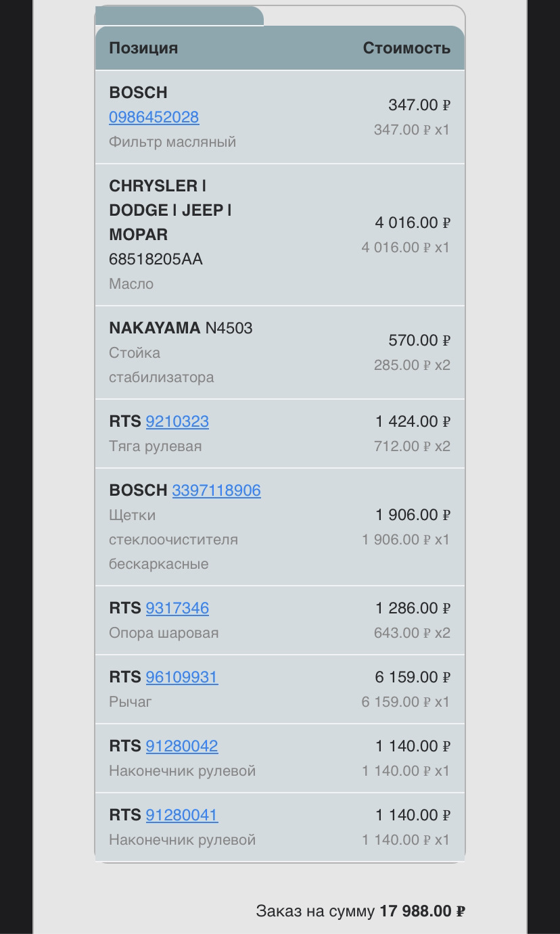
Task: Click the Рычаг item description
Action: click(x=131, y=702)
